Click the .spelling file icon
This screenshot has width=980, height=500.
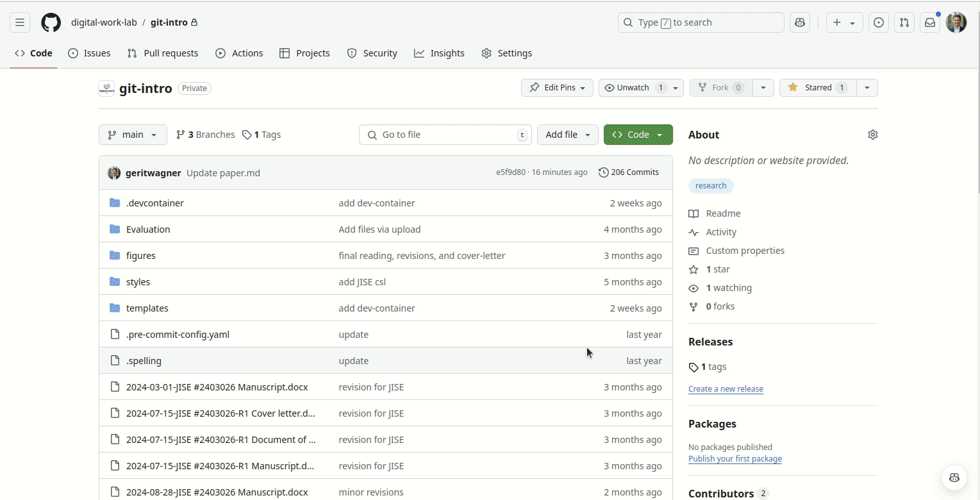pos(115,360)
